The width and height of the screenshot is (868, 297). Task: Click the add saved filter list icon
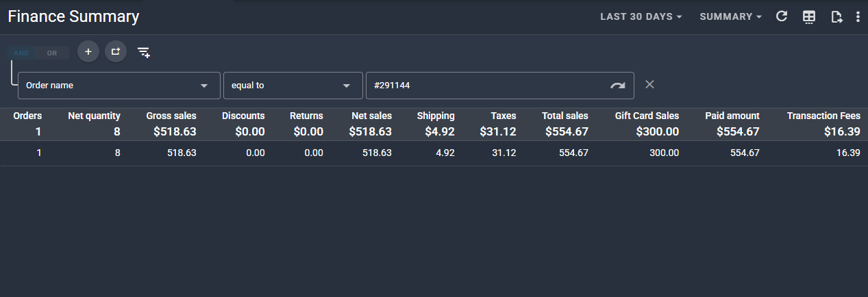pos(144,52)
